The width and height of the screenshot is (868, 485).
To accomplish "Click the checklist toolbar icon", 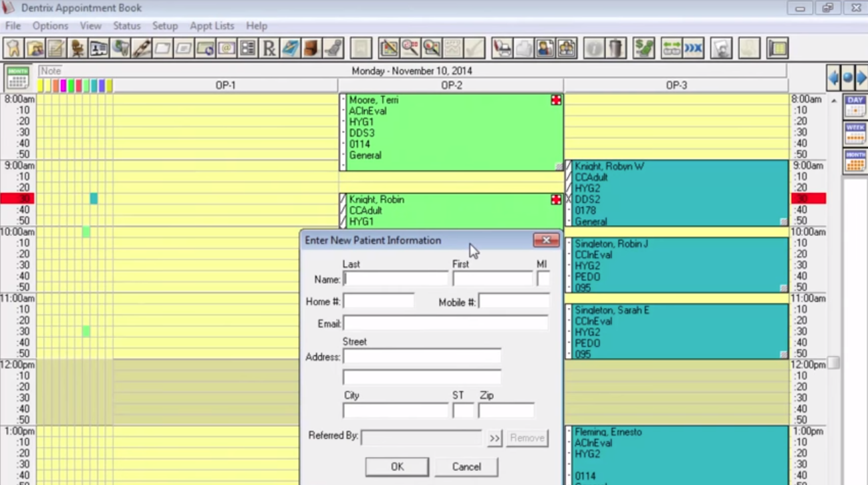I will point(248,48).
